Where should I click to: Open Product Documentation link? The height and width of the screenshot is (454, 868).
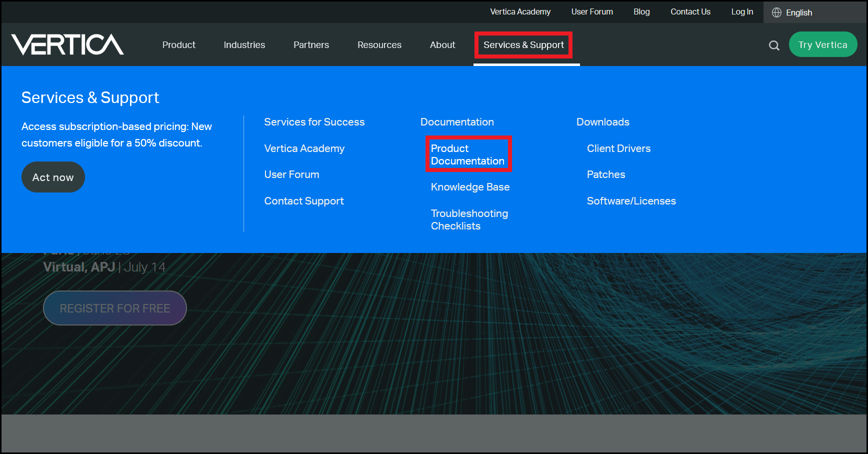click(x=467, y=154)
